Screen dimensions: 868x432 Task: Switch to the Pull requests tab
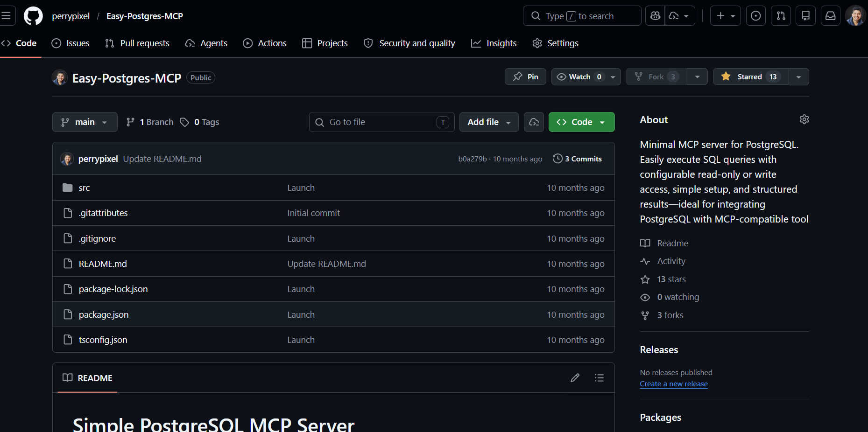(137, 43)
